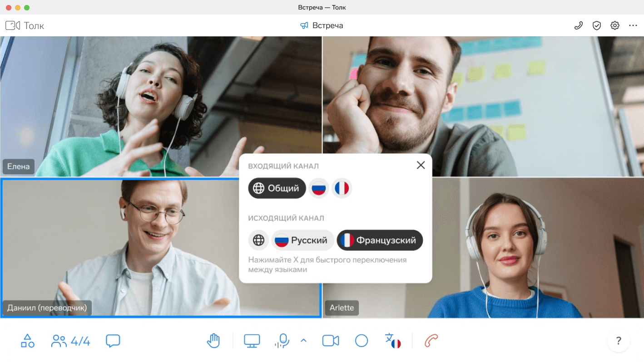Image resolution: width=644 pixels, height=362 pixels.
Task: Click the window title Встреча — Толк
Action: click(322, 7)
